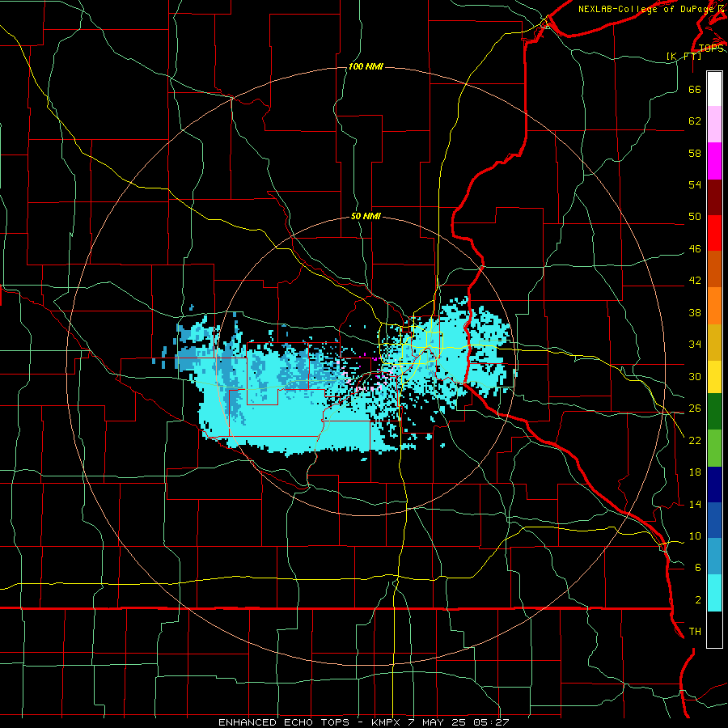Click the '66' legend value
Screen dimensions: 728x728
pyautogui.click(x=695, y=90)
